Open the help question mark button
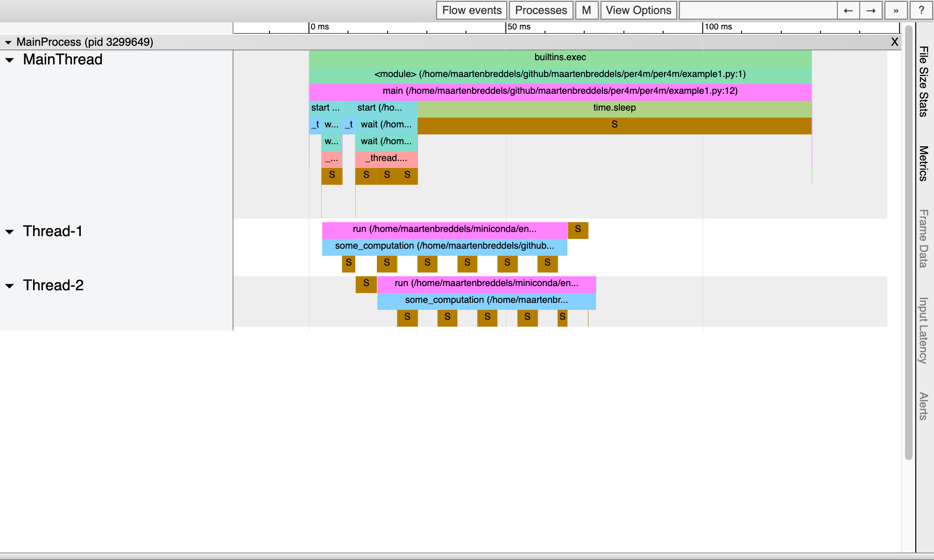Image resolution: width=934 pixels, height=560 pixels. click(x=921, y=10)
